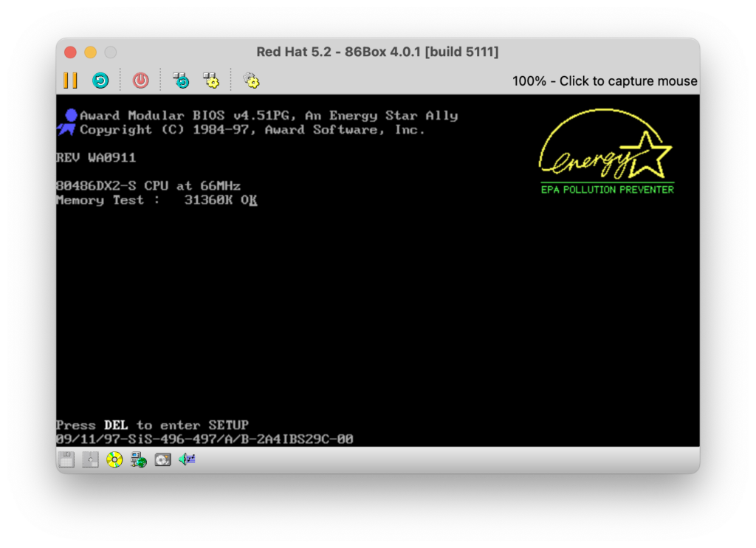Click the Award Software copyright line

coord(252,130)
